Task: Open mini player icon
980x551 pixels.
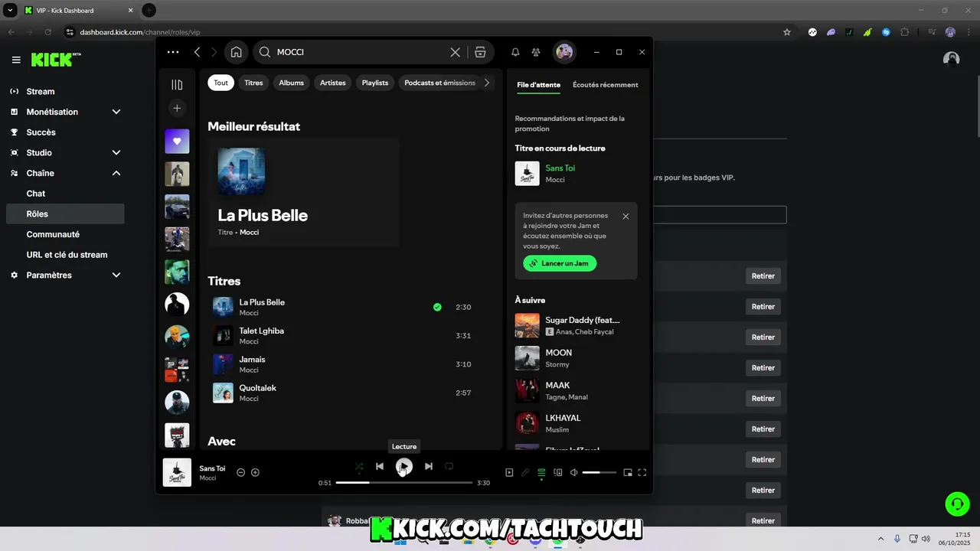Action: click(628, 472)
